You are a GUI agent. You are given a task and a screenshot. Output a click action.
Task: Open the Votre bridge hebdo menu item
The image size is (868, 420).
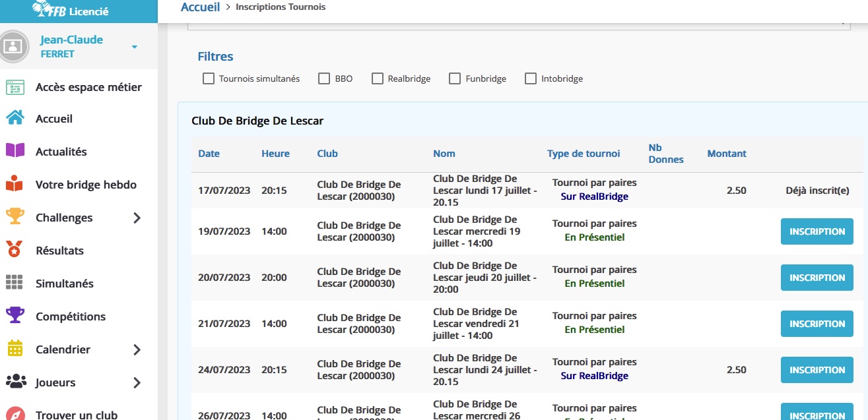pos(86,185)
